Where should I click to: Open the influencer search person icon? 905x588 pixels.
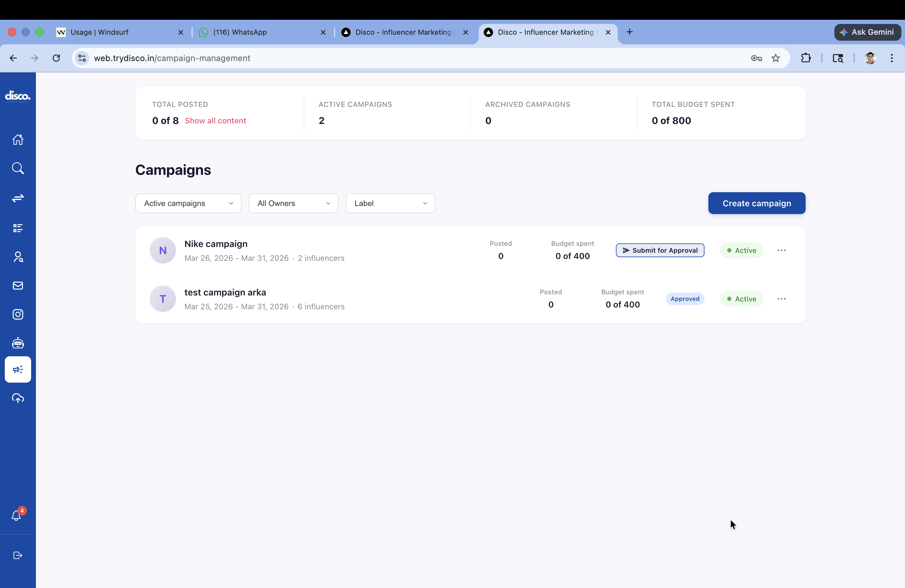click(x=18, y=257)
